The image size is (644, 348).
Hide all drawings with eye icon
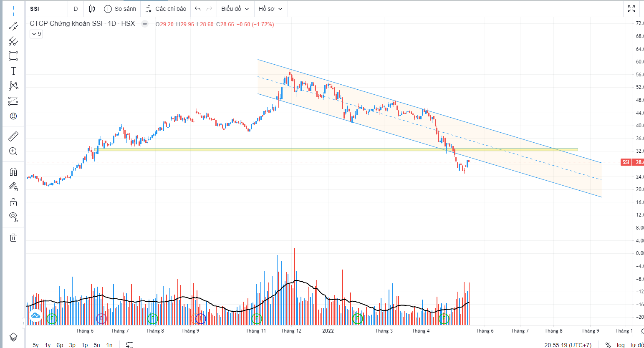pos(13,217)
